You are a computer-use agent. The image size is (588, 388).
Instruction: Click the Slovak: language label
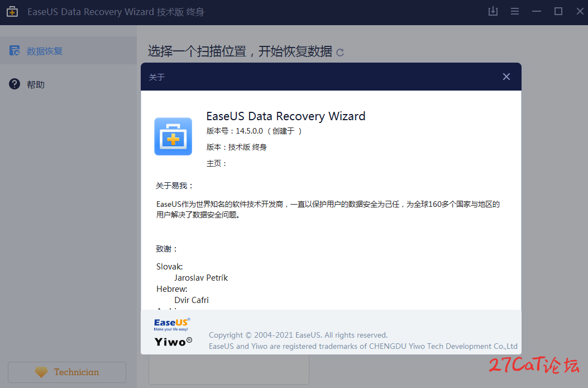pos(170,267)
